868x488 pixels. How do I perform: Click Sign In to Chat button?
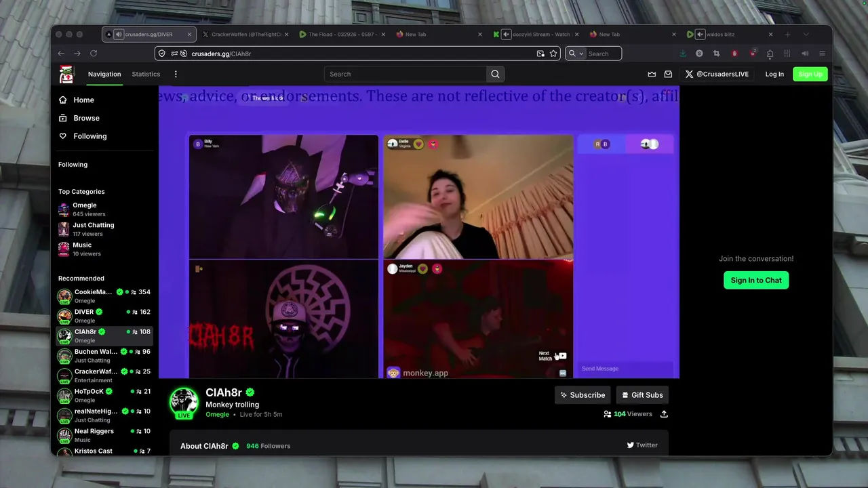(756, 280)
